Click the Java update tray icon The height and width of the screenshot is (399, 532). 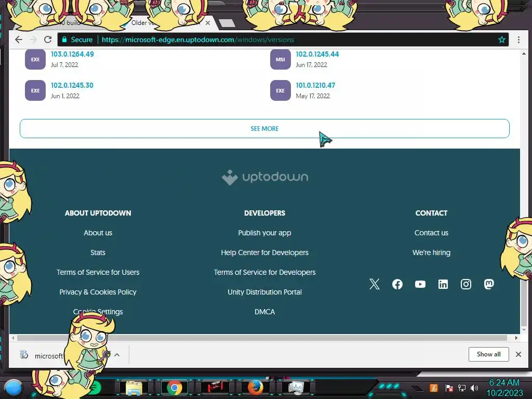tap(434, 388)
